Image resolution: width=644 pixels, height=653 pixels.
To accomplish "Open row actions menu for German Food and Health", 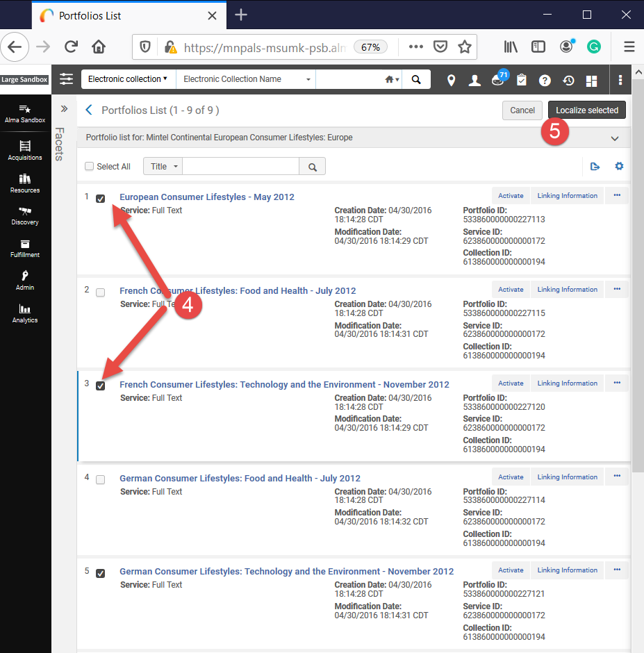I will pos(617,477).
